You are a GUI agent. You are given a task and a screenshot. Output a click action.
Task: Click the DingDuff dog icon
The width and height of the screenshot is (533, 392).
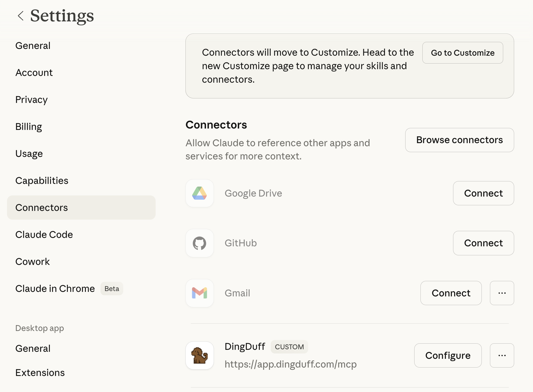(200, 355)
